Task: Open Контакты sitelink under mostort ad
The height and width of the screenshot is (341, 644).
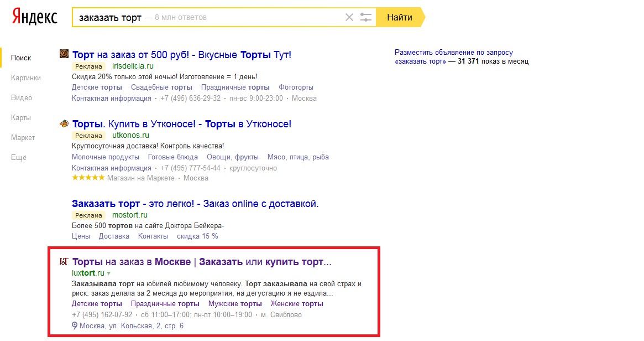Action: (153, 236)
